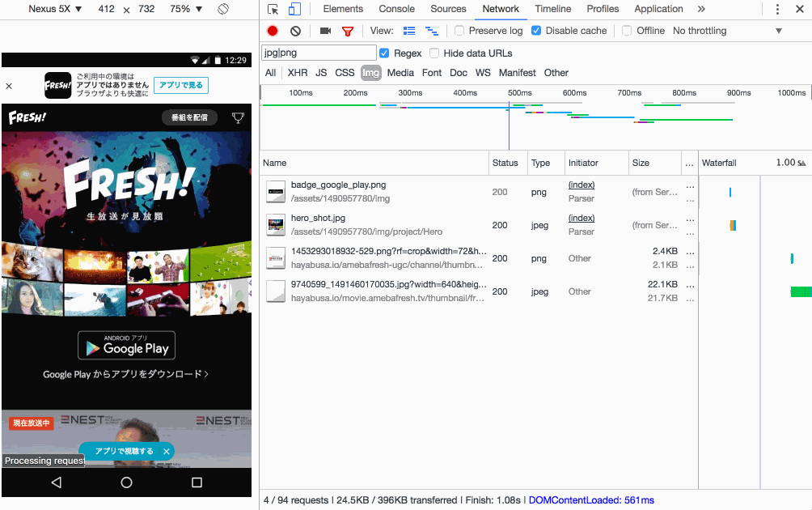Click the capture screenshots camera icon
The height and width of the screenshot is (510, 812).
[325, 31]
